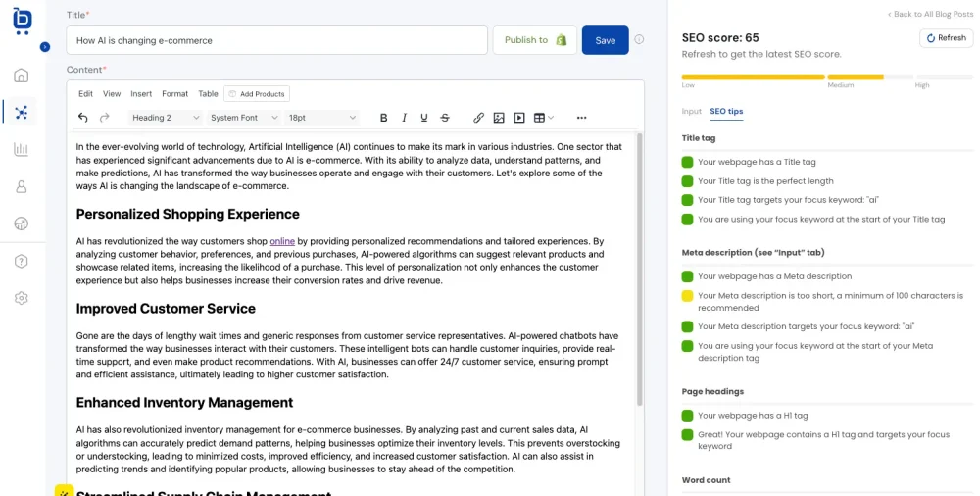Click the Redo arrow icon
Screen dimensions: 980x496
(x=105, y=118)
